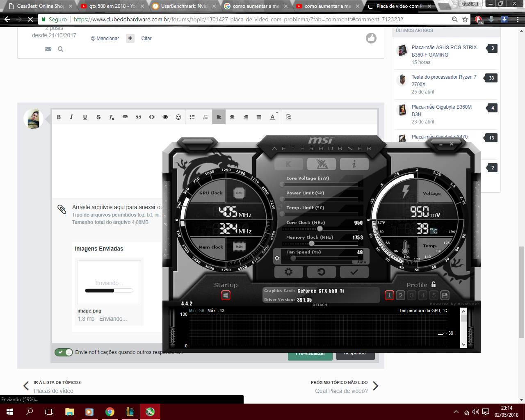Open Task View on taskbar
Image resolution: width=525 pixels, height=420 pixels.
coord(49,412)
